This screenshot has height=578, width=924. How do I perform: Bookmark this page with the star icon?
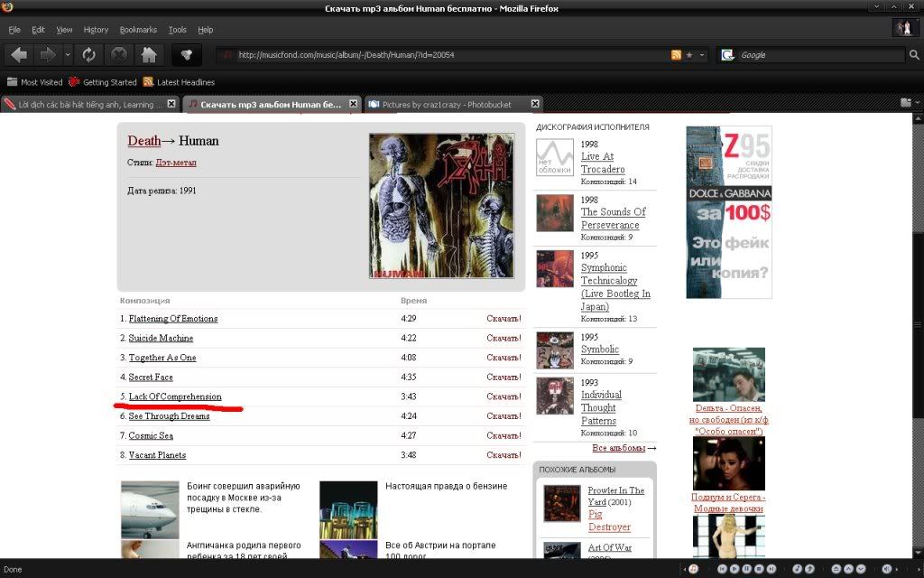(x=690, y=55)
